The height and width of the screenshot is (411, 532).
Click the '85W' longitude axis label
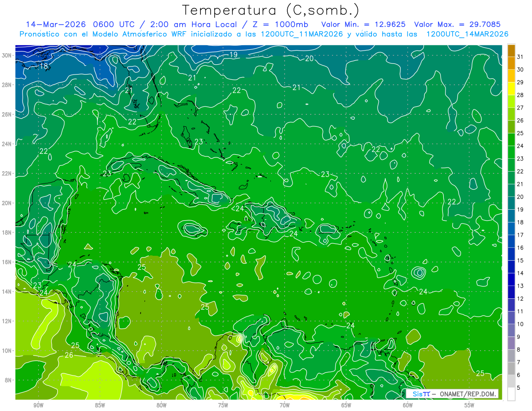tap(100, 405)
